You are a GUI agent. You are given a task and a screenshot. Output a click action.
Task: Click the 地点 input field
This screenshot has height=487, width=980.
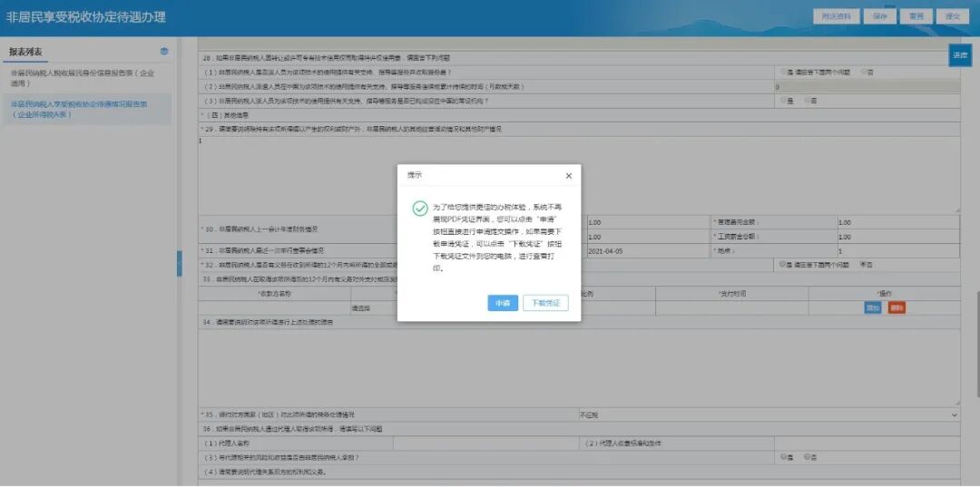pos(898,251)
